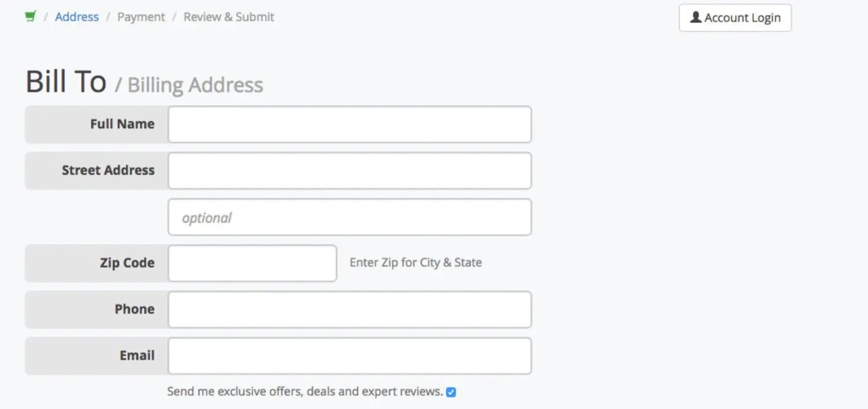
Task: Click the green shopping cart icon
Action: [x=31, y=17]
